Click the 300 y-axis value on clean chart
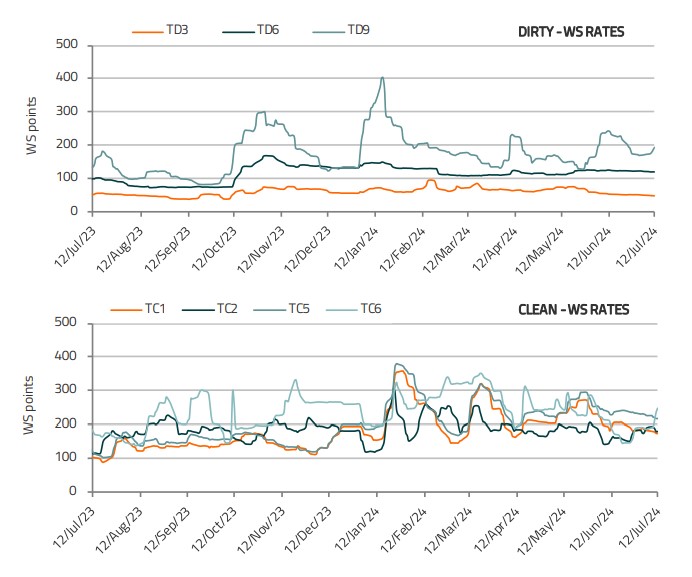 (69, 390)
